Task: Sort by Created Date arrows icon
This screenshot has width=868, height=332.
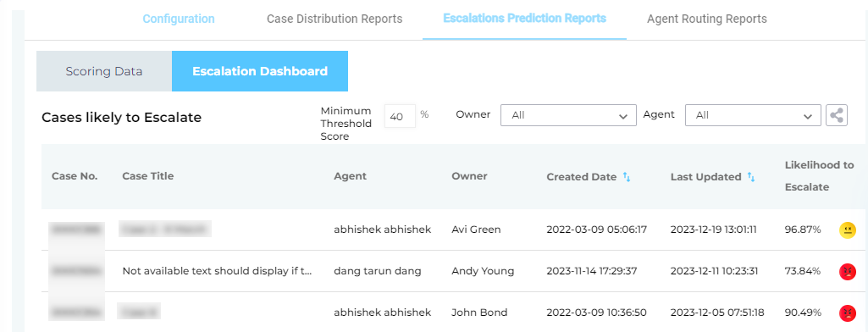Action: pyautogui.click(x=627, y=177)
